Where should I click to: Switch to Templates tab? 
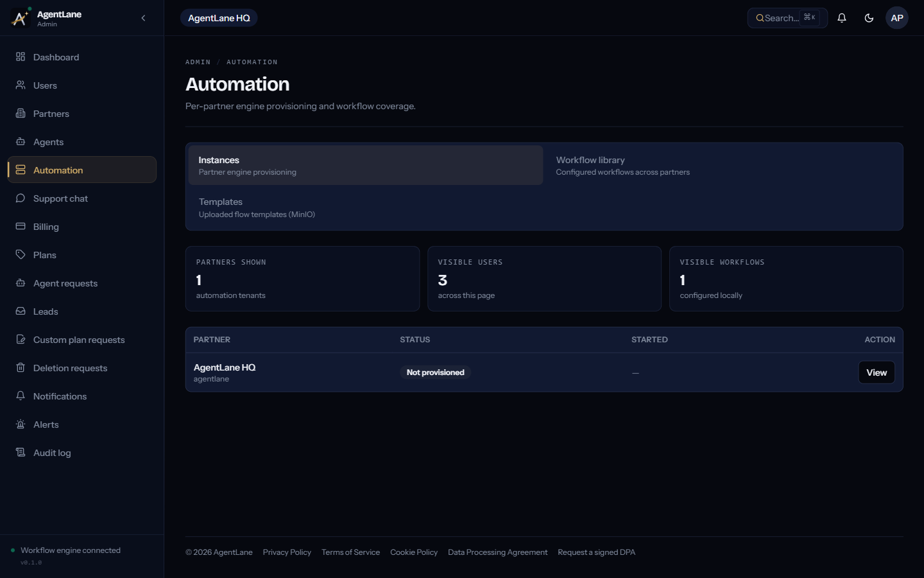click(x=366, y=207)
